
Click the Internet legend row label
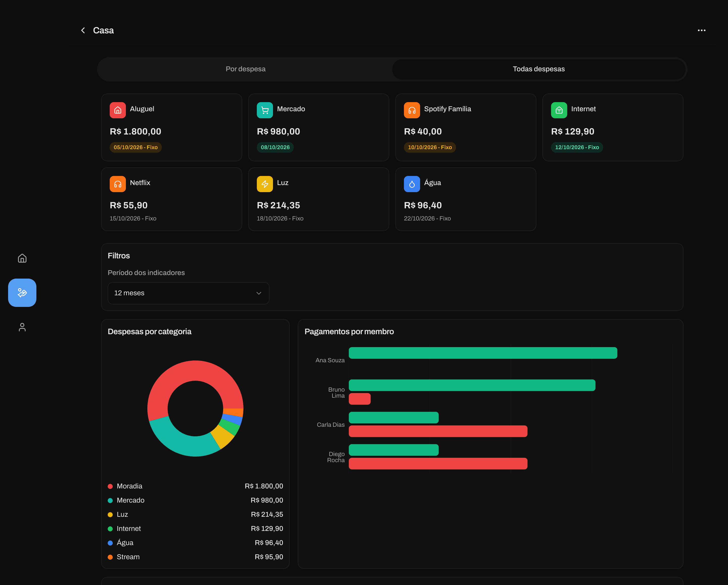(x=129, y=529)
